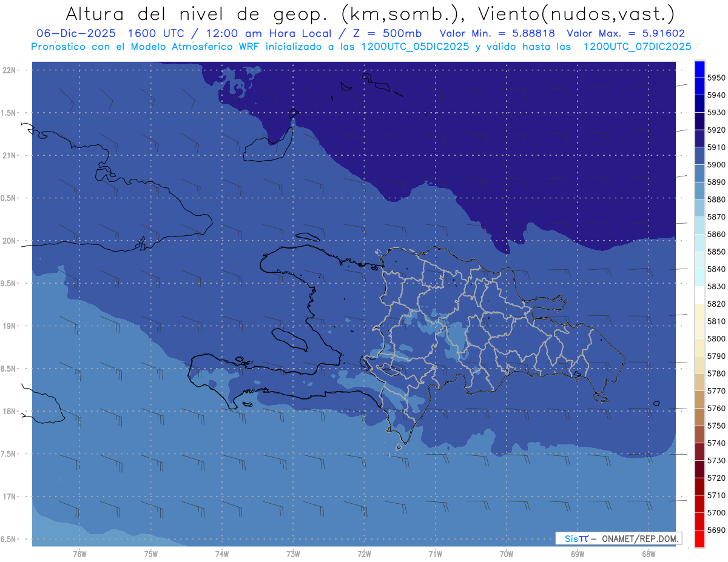Click the longitude label '76W'
This screenshot has width=728, height=562.
(x=79, y=554)
